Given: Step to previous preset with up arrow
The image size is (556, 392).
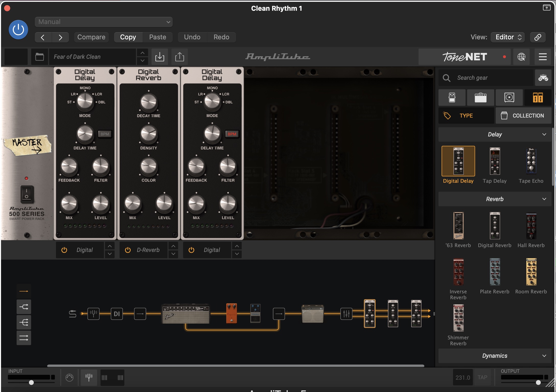Looking at the screenshot, I should coord(143,53).
